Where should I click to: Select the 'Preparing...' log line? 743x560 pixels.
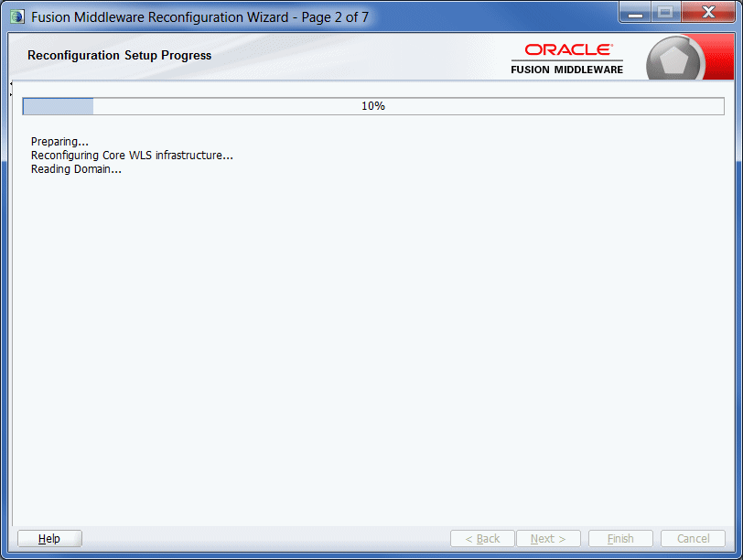pos(59,142)
